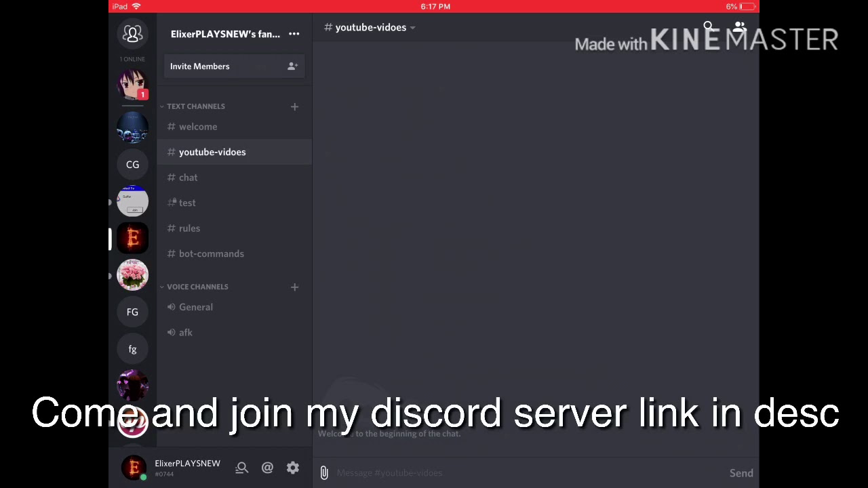Image resolution: width=868 pixels, height=488 pixels.
Task: Tap the battery indicator in status bar
Action: 748,6
